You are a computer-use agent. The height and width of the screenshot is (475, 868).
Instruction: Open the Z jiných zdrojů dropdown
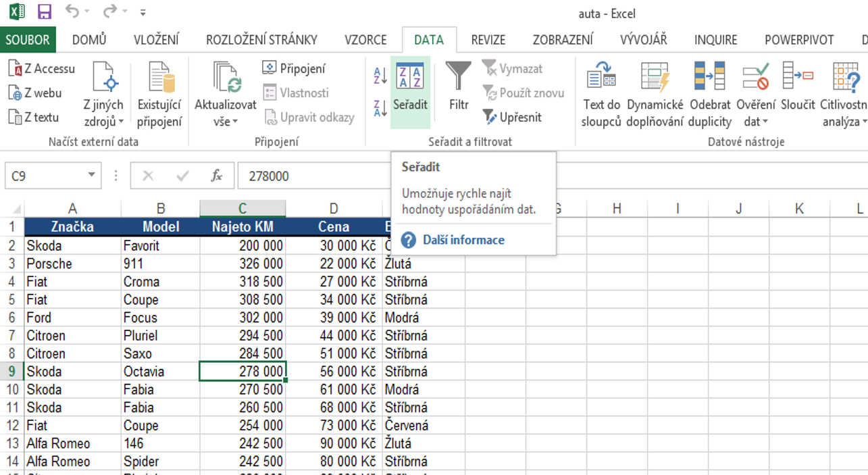pyautogui.click(x=103, y=95)
